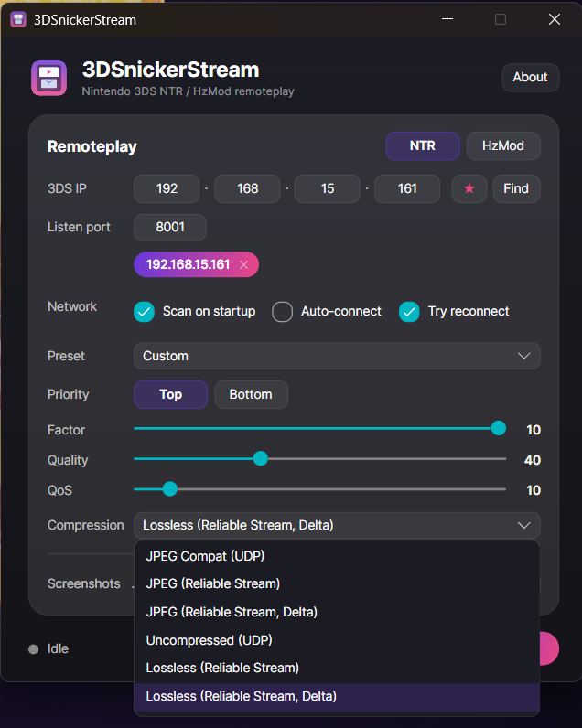The width and height of the screenshot is (582, 728).
Task: Click the second IP octet field 168
Action: (x=247, y=188)
